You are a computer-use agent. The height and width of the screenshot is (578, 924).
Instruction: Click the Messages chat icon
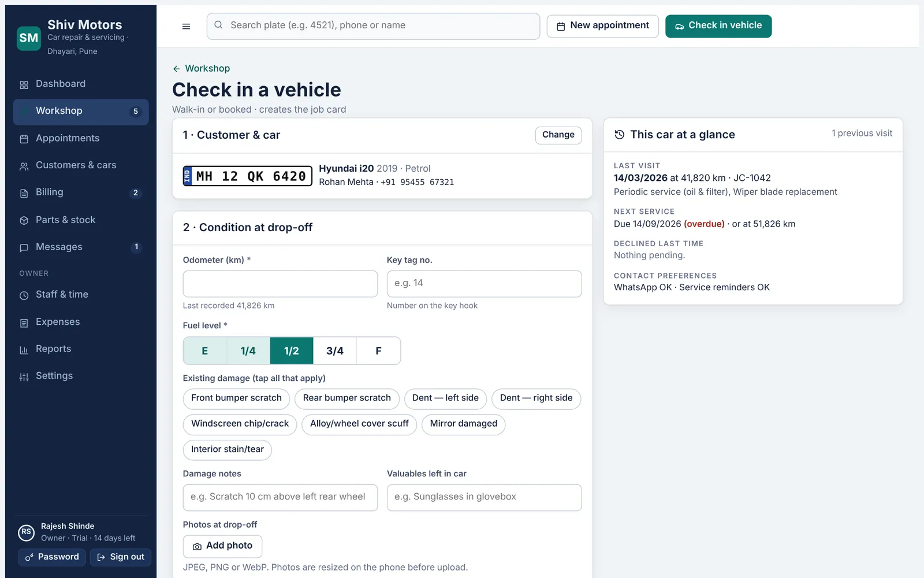click(24, 247)
